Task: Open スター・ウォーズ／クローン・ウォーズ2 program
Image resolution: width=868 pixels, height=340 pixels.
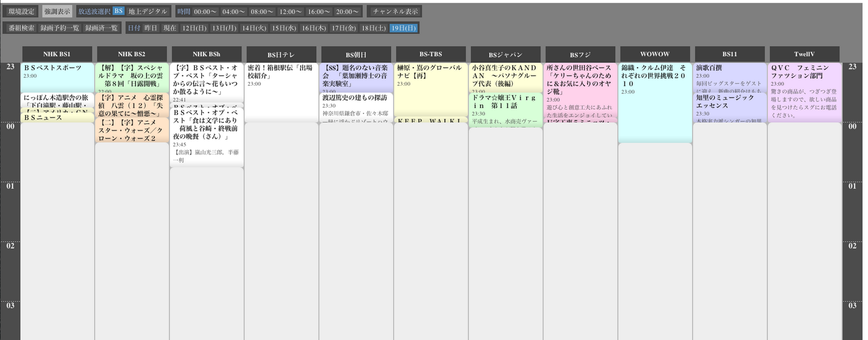Action: coord(132,130)
